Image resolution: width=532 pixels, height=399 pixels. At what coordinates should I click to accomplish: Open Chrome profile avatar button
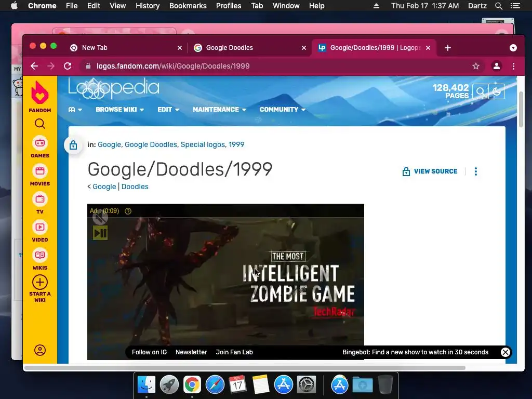pos(496,66)
